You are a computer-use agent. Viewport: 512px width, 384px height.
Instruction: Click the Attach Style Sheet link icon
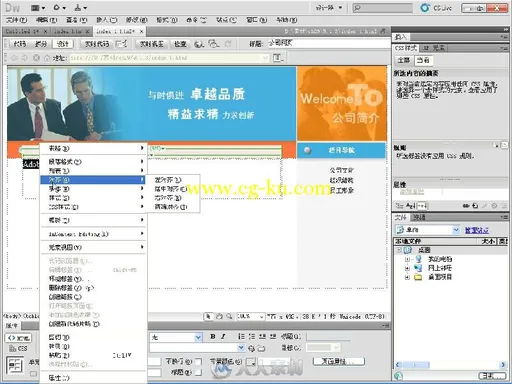click(466, 206)
